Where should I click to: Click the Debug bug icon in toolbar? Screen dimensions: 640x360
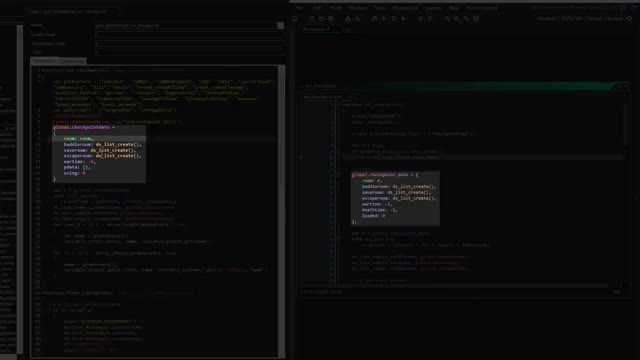click(375, 19)
